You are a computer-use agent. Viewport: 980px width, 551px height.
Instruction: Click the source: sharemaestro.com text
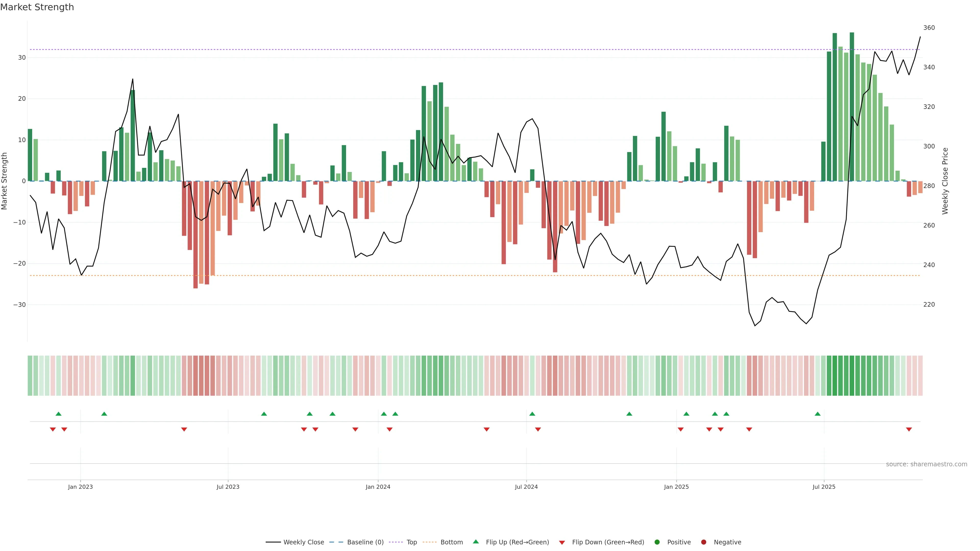tap(926, 464)
